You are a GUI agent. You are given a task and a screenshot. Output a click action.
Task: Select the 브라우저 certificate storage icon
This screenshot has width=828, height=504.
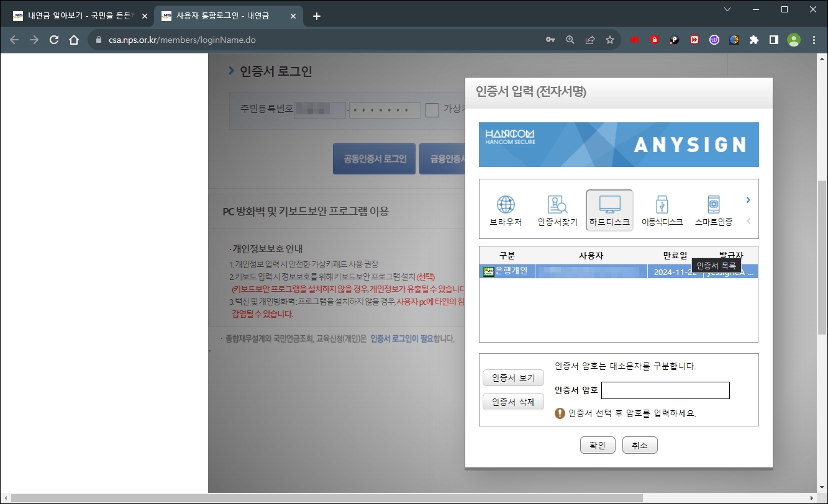pos(506,210)
